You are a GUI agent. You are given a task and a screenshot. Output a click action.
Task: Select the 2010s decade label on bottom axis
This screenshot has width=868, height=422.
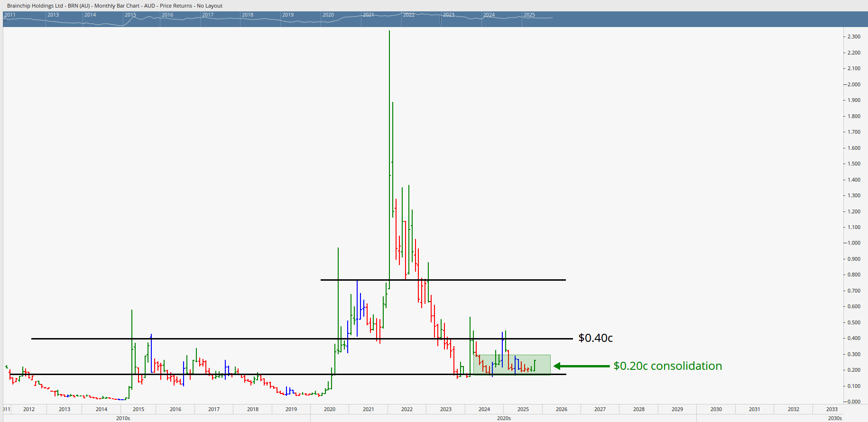(123, 418)
